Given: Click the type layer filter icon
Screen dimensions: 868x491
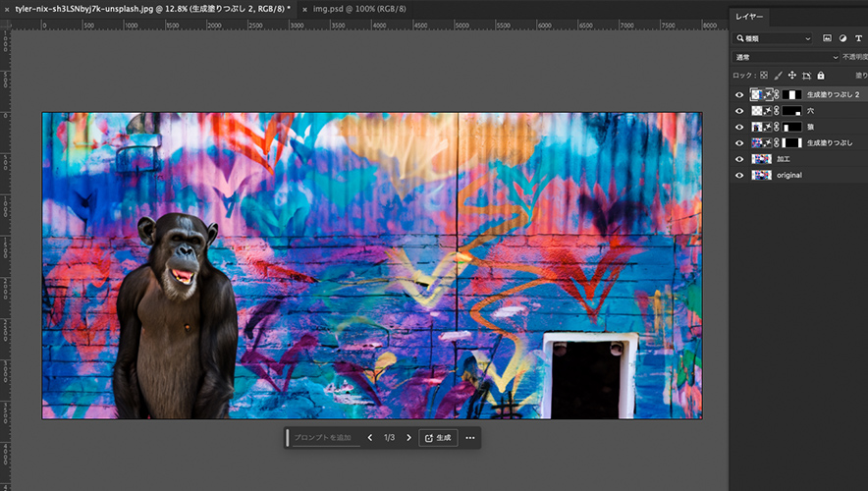Looking at the screenshot, I should [858, 38].
